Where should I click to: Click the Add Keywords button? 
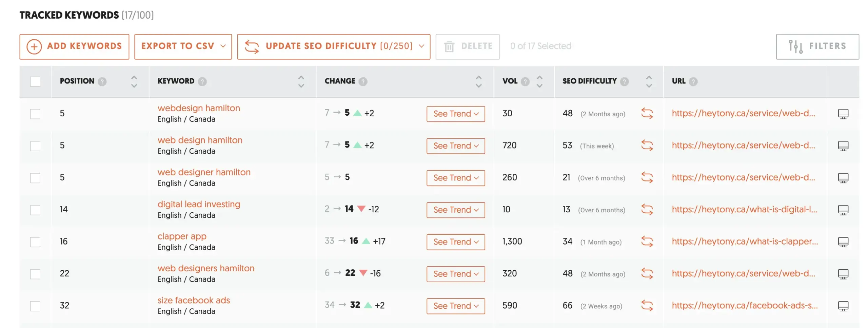click(74, 46)
